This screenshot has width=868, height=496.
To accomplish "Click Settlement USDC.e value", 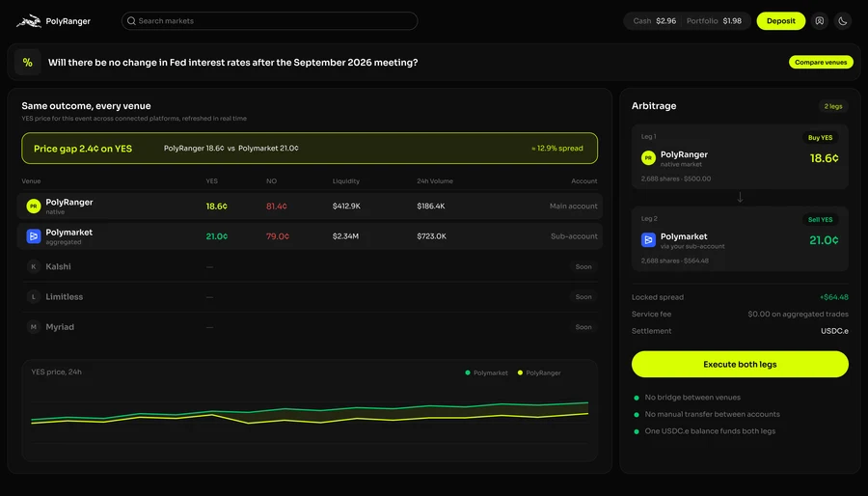I will [834, 331].
